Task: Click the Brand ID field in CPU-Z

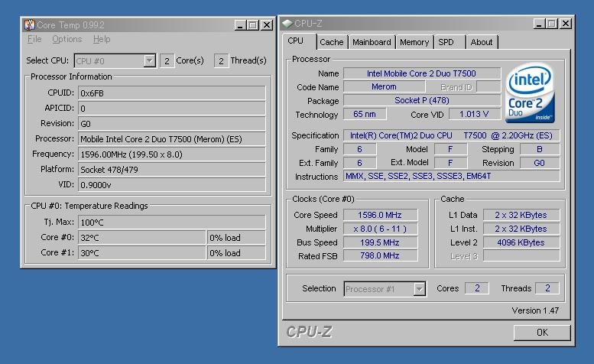Action: click(x=489, y=86)
